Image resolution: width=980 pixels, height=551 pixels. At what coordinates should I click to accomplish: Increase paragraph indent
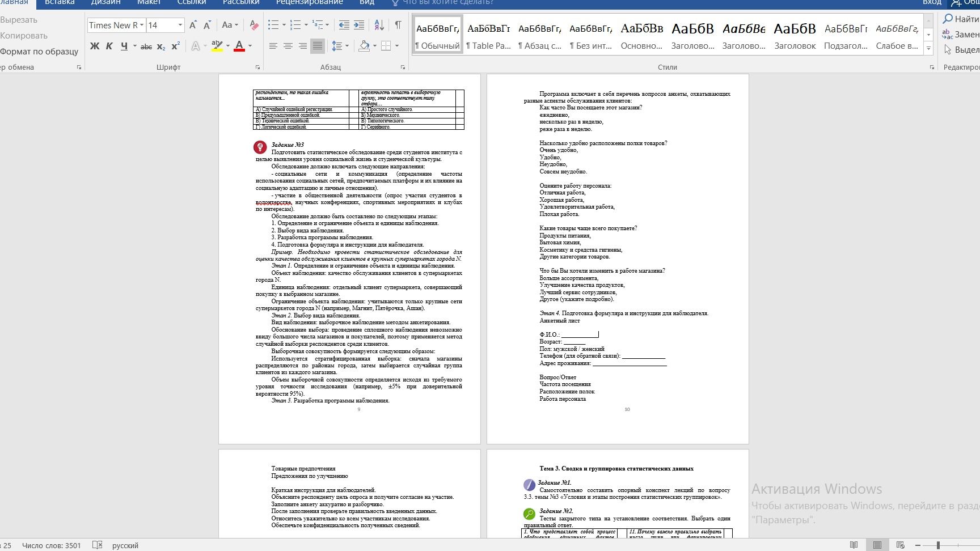(x=359, y=25)
